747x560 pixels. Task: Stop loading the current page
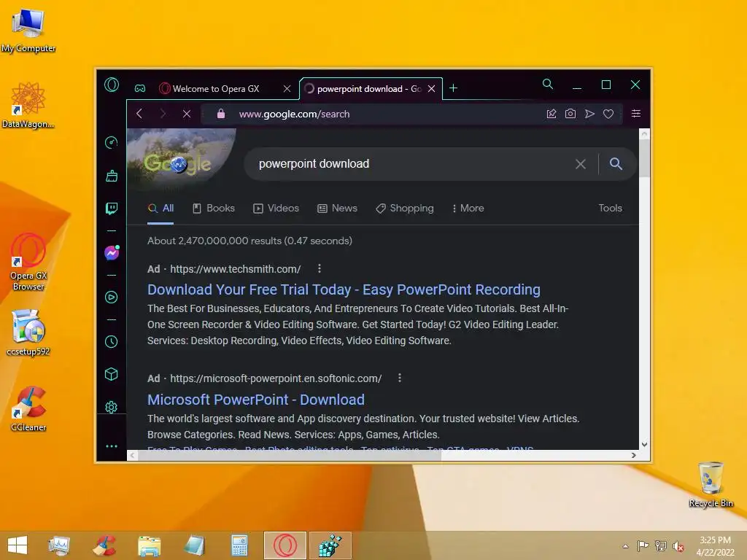187,114
